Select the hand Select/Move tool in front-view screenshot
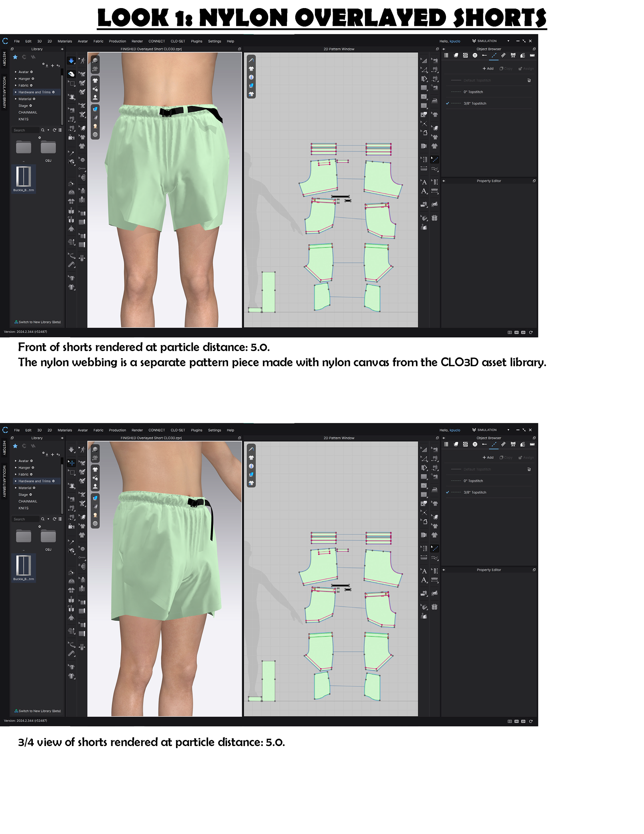This screenshot has height=834, width=644. point(71,74)
